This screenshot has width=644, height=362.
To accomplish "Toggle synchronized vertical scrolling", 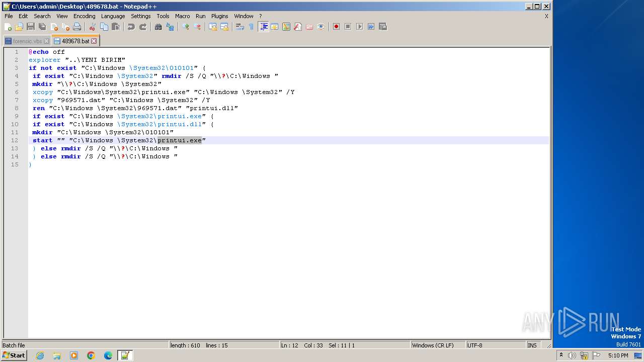I will coord(213,27).
